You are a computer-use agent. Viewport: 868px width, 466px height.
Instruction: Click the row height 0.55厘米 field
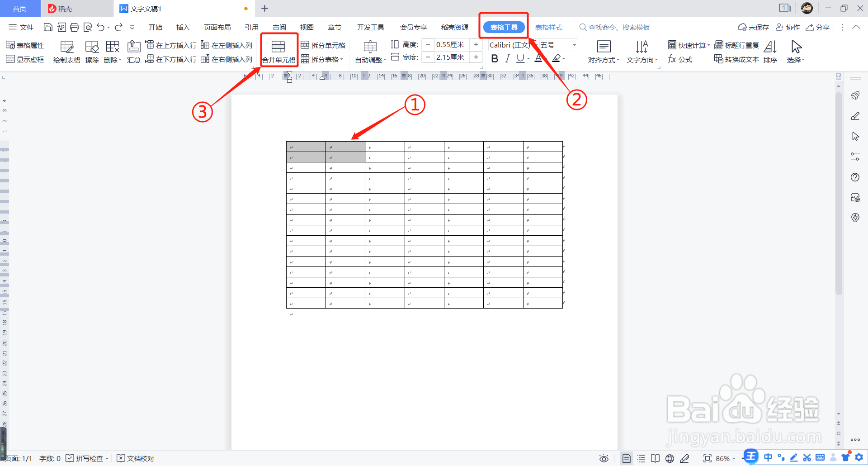pos(451,44)
